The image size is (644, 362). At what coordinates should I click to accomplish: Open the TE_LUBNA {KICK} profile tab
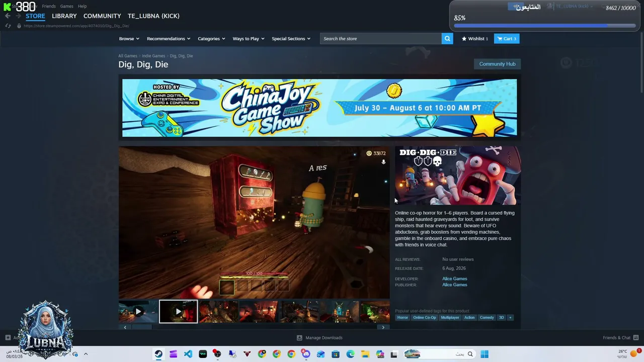[153, 16]
